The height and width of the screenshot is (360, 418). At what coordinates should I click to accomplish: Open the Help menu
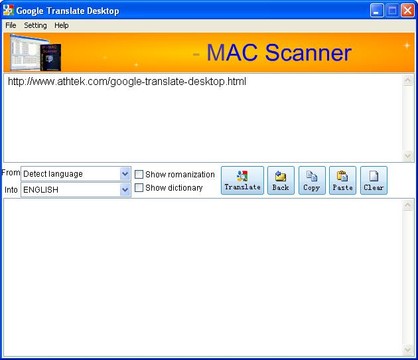(62, 25)
